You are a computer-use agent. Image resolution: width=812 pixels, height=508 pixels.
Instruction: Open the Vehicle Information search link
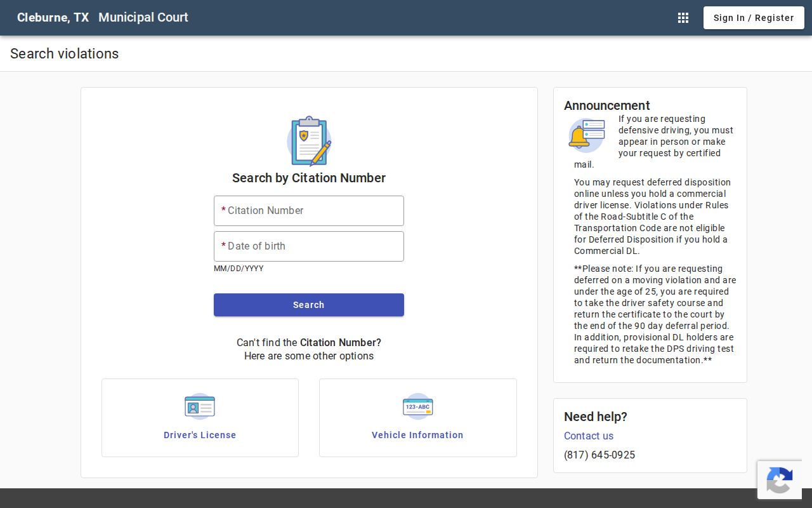tap(417, 435)
